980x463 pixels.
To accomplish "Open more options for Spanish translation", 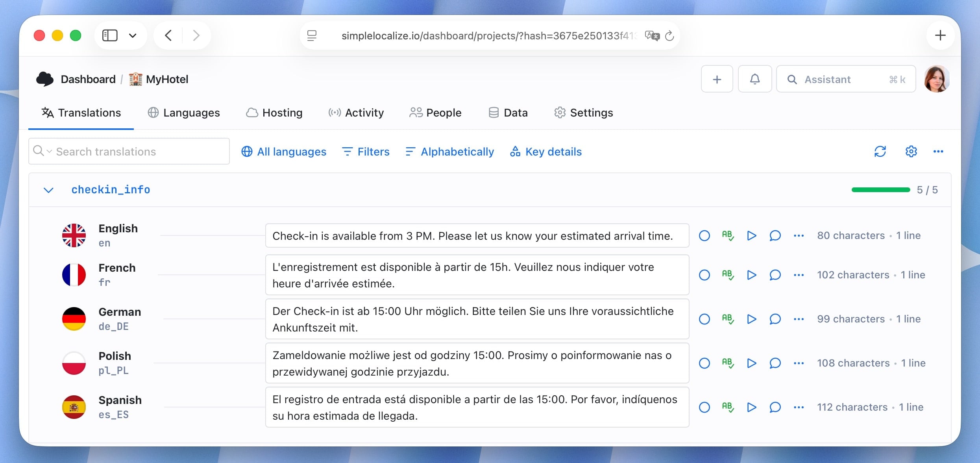I will point(799,407).
